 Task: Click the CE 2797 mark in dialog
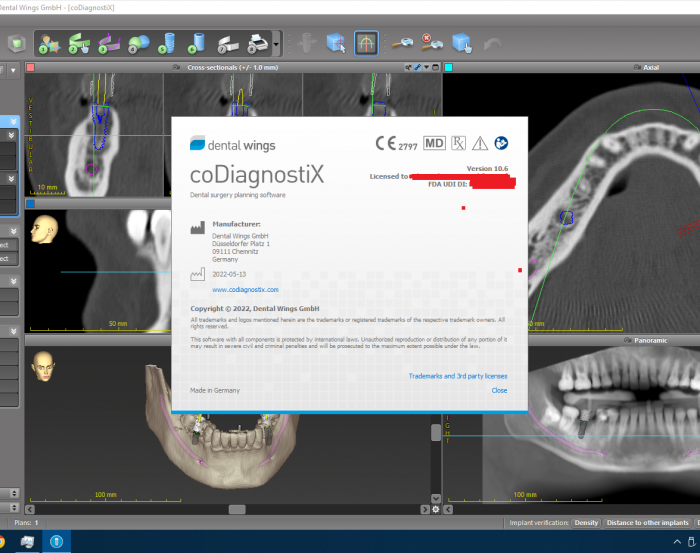396,144
